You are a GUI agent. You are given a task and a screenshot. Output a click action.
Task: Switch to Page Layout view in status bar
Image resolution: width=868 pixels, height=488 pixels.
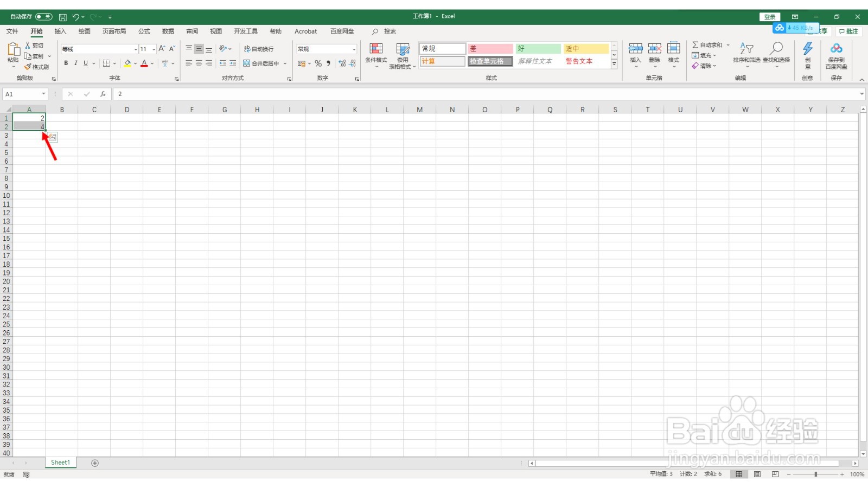(x=757, y=474)
